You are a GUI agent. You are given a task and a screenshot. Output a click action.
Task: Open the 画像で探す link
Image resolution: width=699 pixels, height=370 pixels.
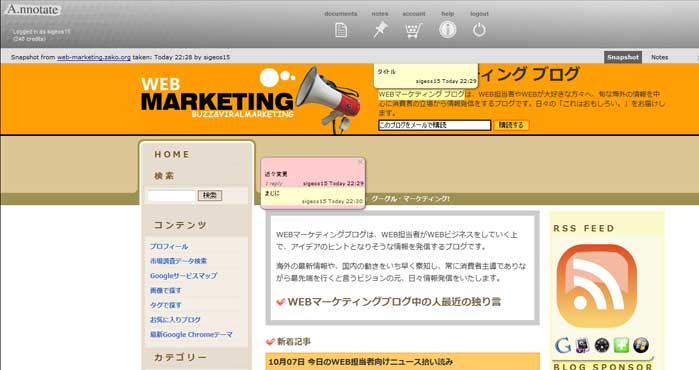click(165, 291)
